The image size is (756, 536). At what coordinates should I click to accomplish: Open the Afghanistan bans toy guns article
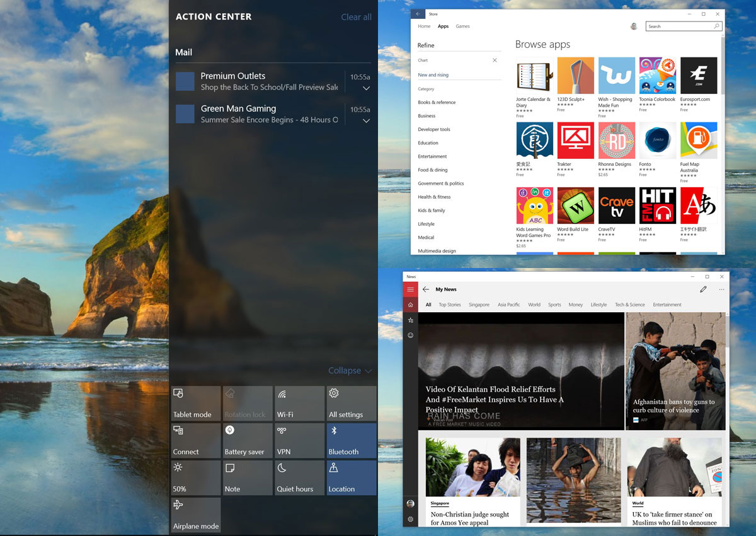pyautogui.click(x=675, y=371)
